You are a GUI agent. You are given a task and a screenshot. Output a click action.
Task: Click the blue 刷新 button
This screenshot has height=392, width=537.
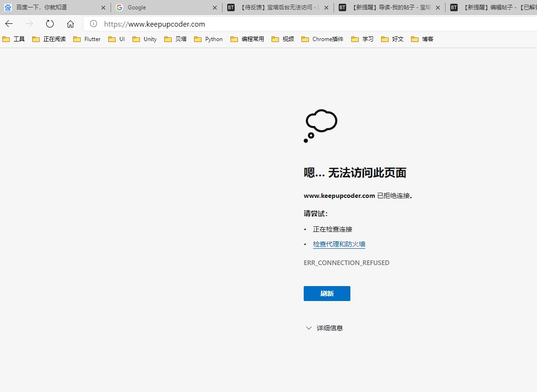pos(327,294)
